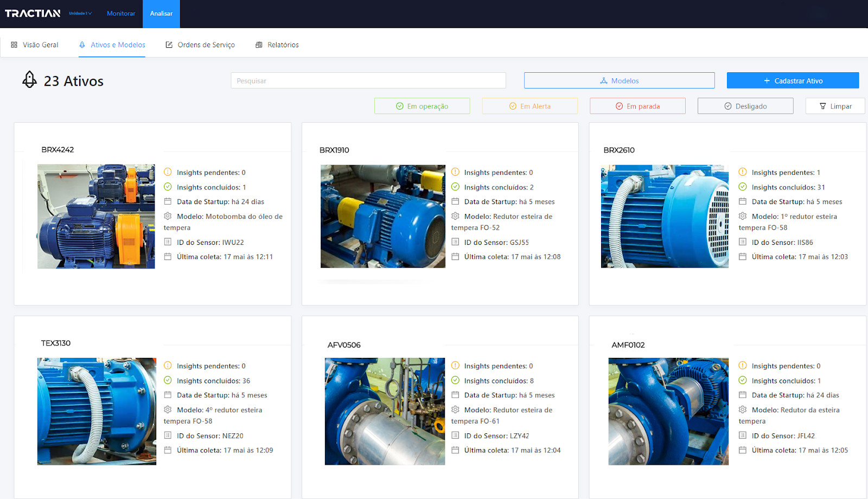Open the BRX1910 asset title
The width and height of the screenshot is (868, 499).
[334, 150]
